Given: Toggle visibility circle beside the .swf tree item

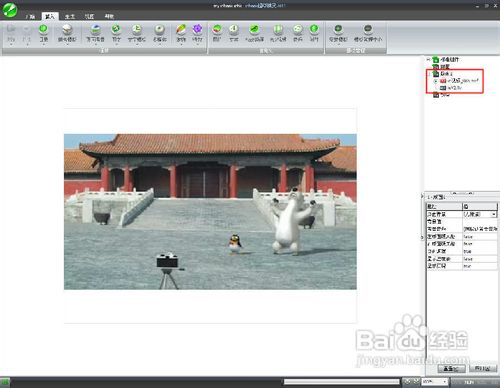Looking at the screenshot, I should point(435,81).
